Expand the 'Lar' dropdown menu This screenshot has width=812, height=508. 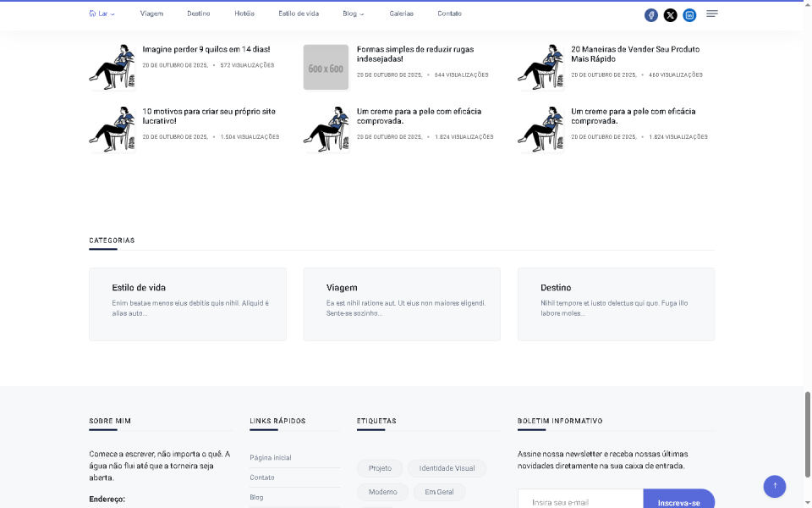tap(102, 14)
